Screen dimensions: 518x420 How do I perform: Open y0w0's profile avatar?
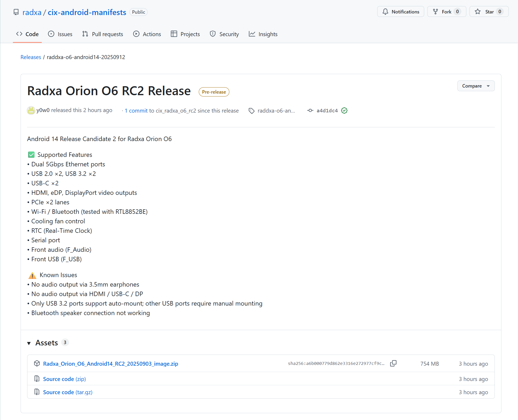pos(31,110)
